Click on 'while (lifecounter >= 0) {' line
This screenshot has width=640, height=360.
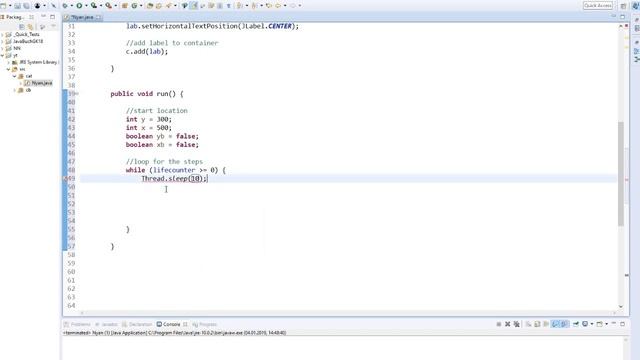pos(176,170)
